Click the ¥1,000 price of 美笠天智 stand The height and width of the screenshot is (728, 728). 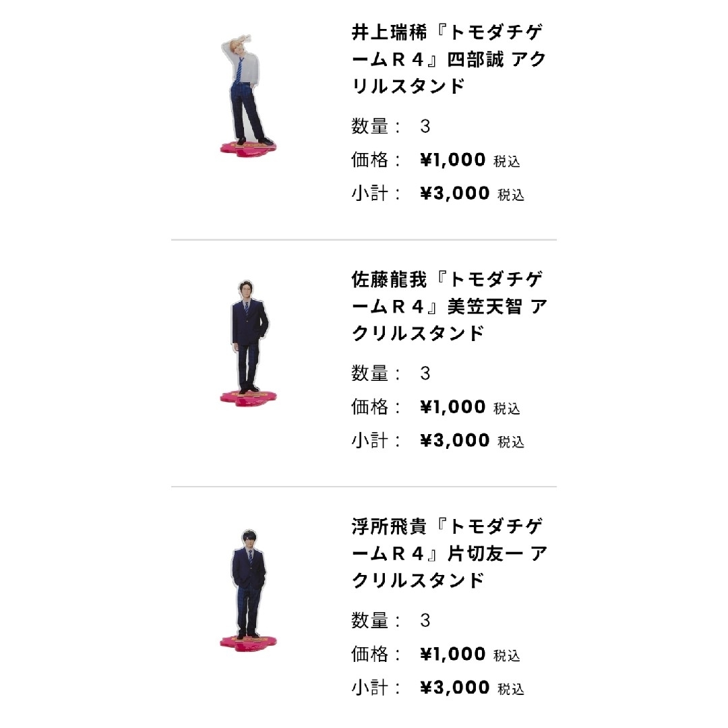click(453, 406)
